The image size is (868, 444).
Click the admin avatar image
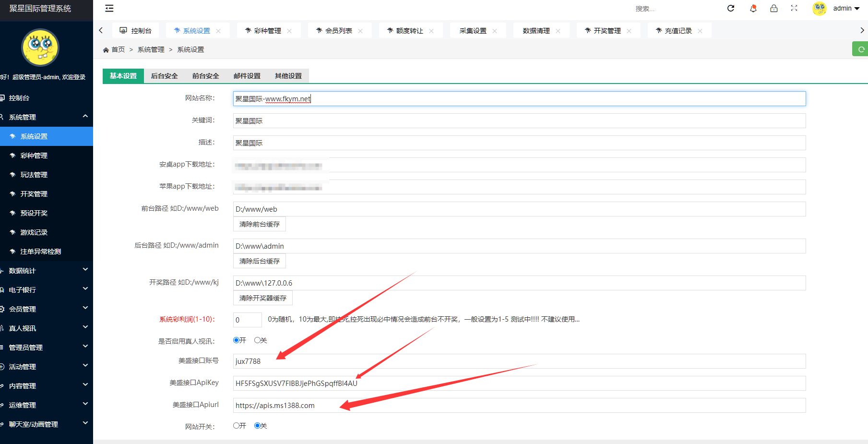point(819,8)
